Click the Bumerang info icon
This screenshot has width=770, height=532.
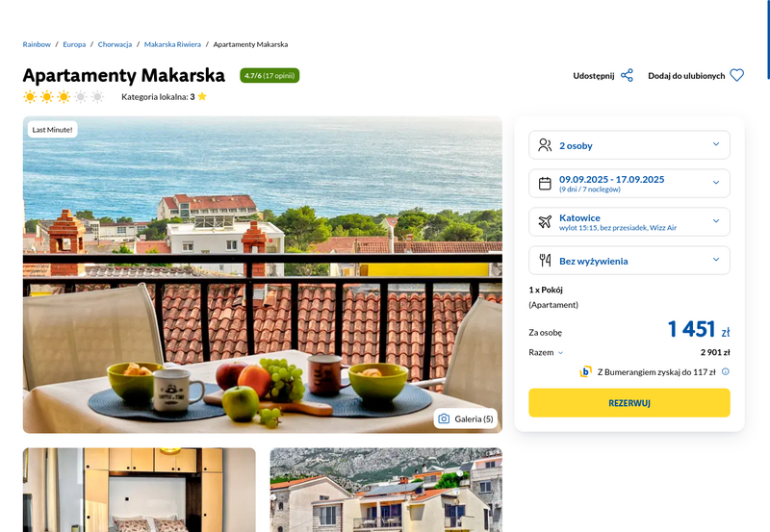[726, 372]
